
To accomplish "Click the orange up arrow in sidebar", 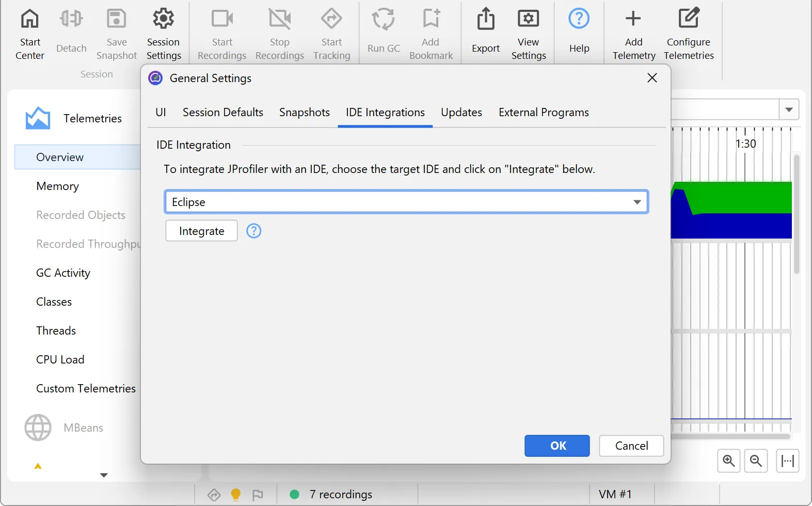I will click(x=38, y=466).
